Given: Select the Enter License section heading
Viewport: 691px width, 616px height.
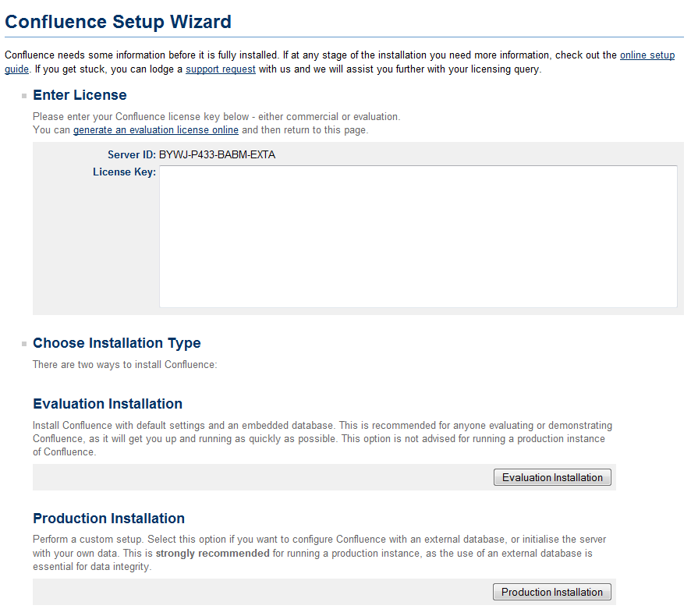Looking at the screenshot, I should [80, 95].
